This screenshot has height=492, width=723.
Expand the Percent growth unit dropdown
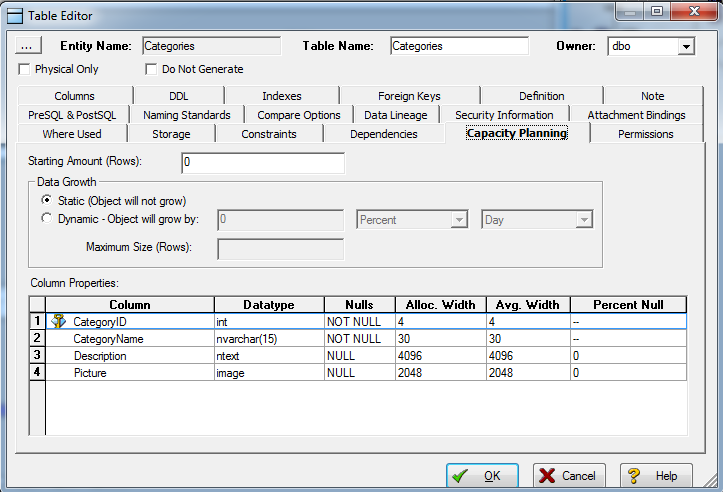459,219
